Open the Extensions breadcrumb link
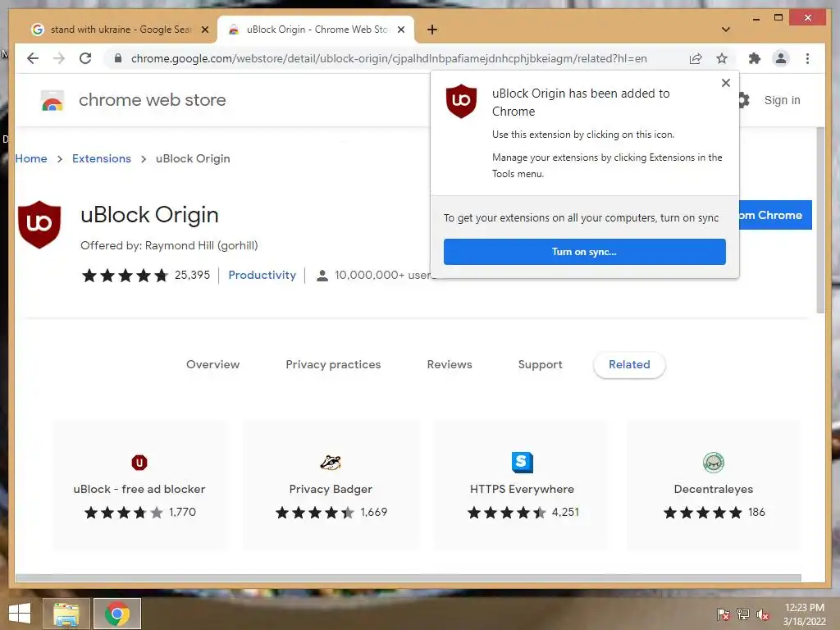This screenshot has height=630, width=840. coord(101,158)
